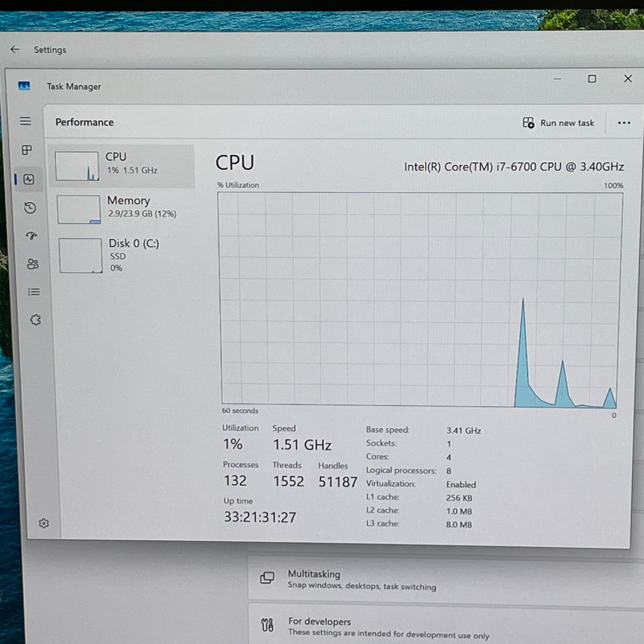The width and height of the screenshot is (644, 644).
Task: Open the App history page
Action: (30, 208)
